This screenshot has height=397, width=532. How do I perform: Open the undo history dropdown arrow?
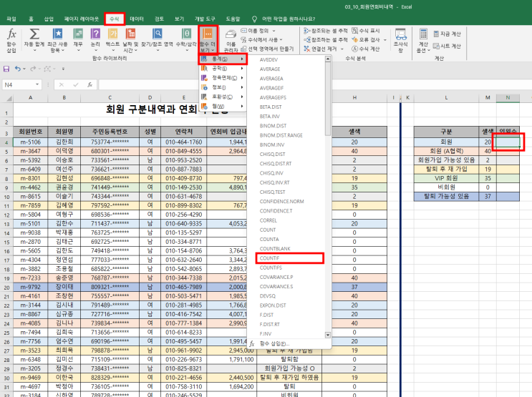[24, 69]
